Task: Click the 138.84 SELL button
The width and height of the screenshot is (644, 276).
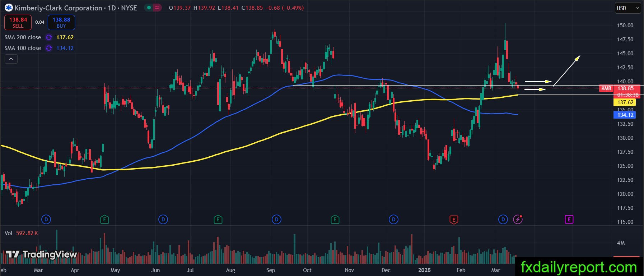Action: 18,22
